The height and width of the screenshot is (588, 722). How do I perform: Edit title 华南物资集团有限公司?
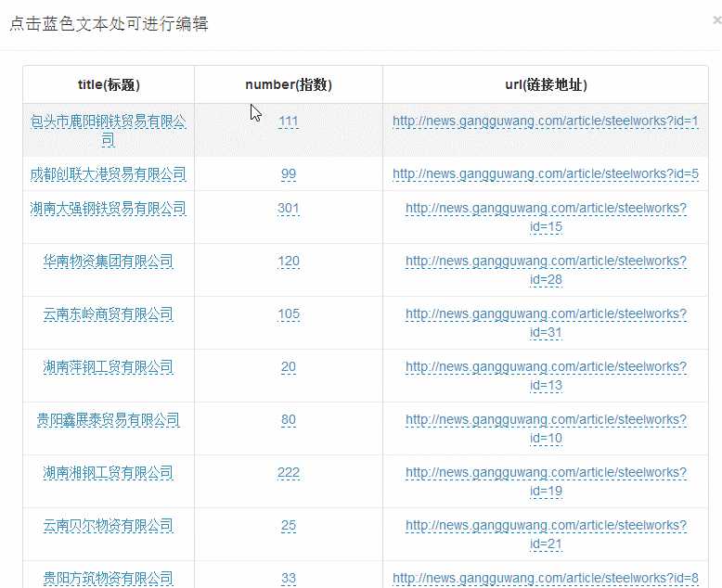point(109,262)
